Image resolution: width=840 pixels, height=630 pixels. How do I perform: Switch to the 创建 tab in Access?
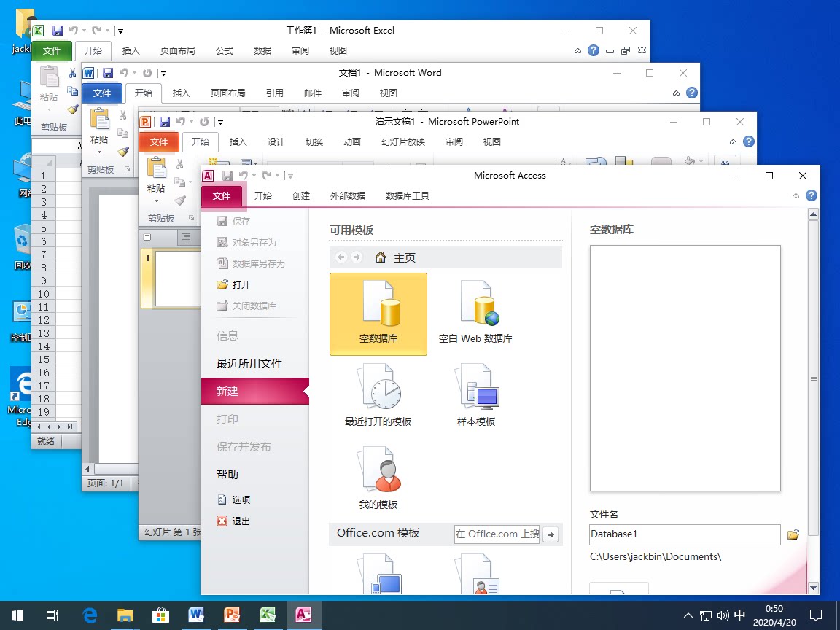click(x=301, y=195)
